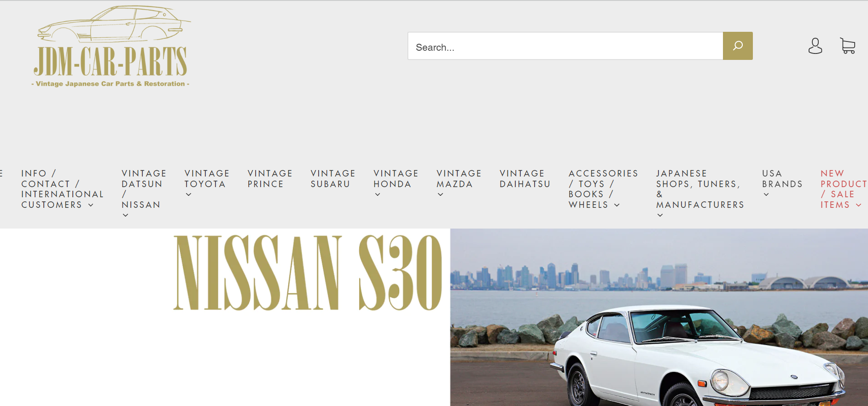The image size is (868, 406).
Task: Open the Vintage Datsun / Nissan menu
Action: (144, 194)
